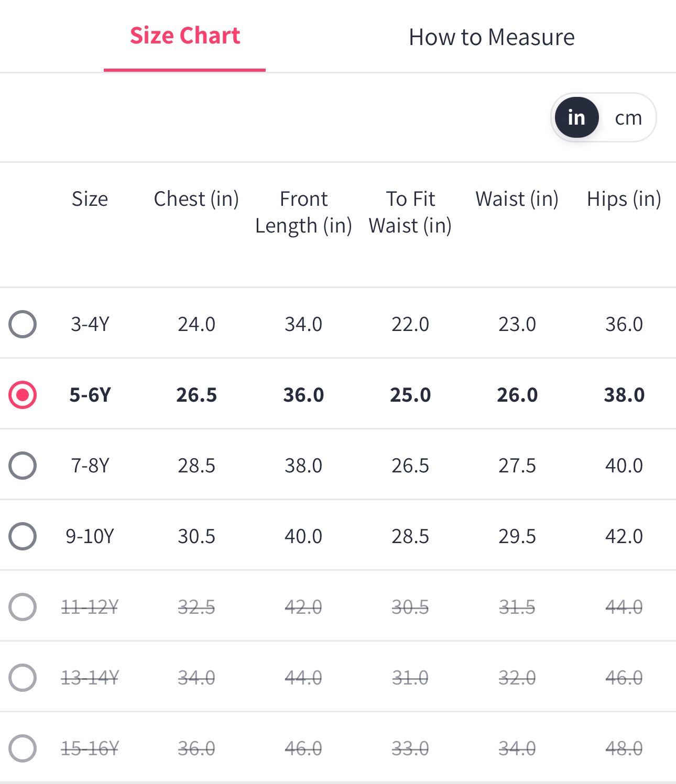Open the Size Chart tab
This screenshot has width=676, height=784.
pyautogui.click(x=185, y=36)
